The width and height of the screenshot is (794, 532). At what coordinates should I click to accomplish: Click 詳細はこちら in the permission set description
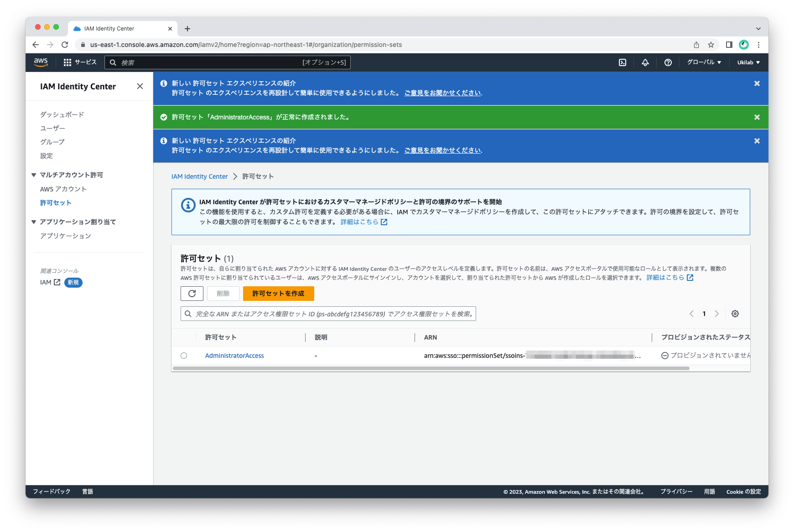[x=670, y=277]
